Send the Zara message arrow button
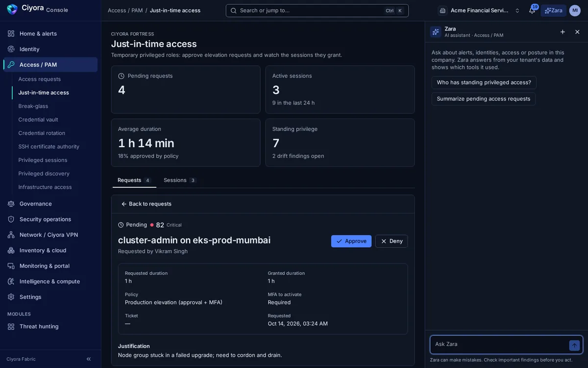 [x=574, y=345]
